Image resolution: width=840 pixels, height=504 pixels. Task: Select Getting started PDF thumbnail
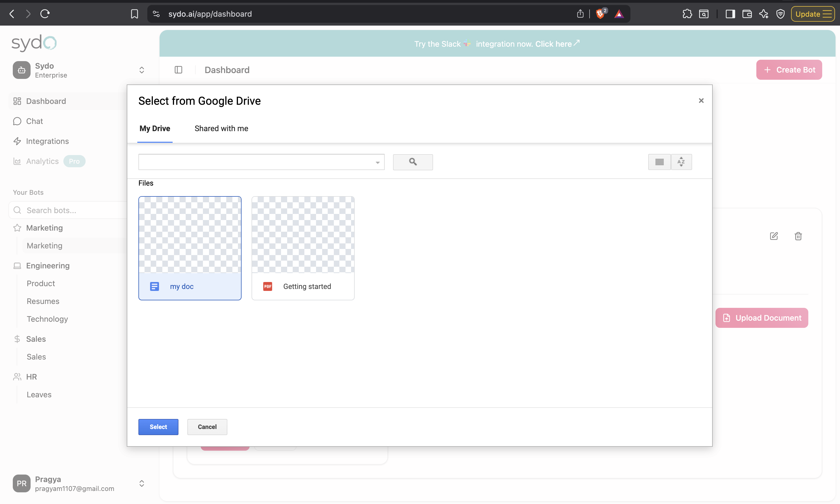coord(303,235)
